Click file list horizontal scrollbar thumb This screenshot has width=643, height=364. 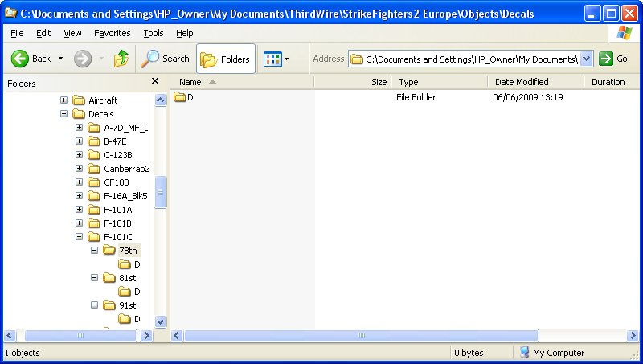(361, 336)
